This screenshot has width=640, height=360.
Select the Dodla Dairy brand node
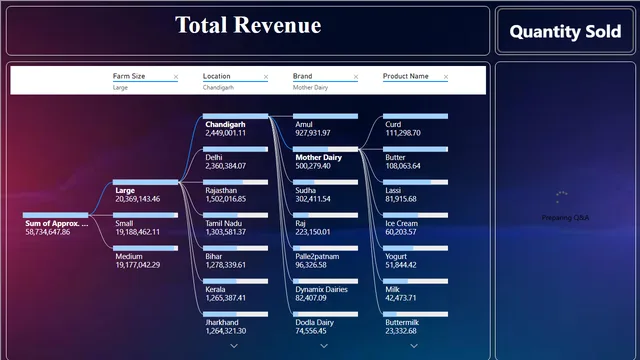pyautogui.click(x=325, y=324)
